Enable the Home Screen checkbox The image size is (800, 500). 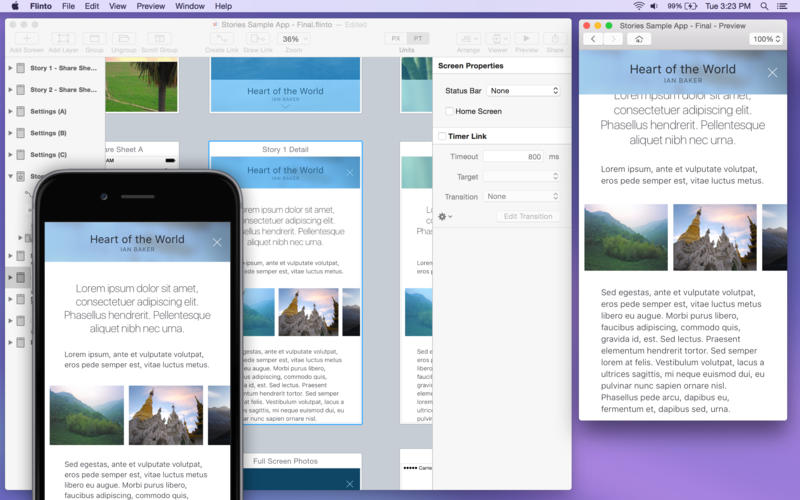[449, 111]
